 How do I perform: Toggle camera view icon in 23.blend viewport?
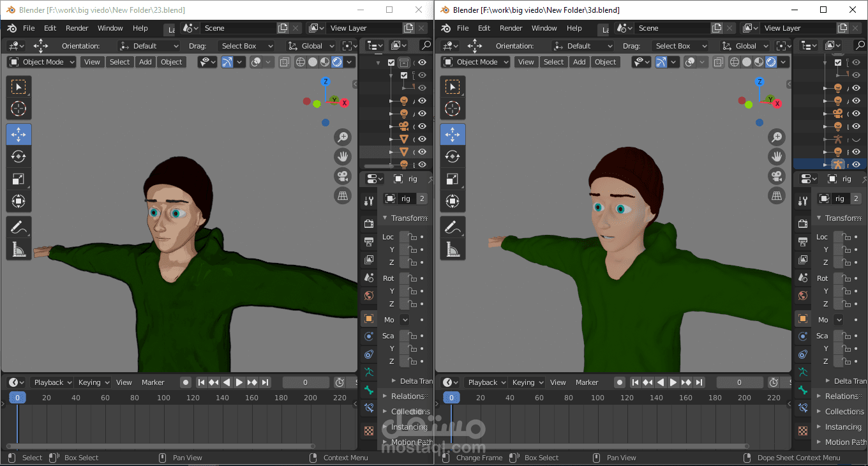tap(343, 176)
